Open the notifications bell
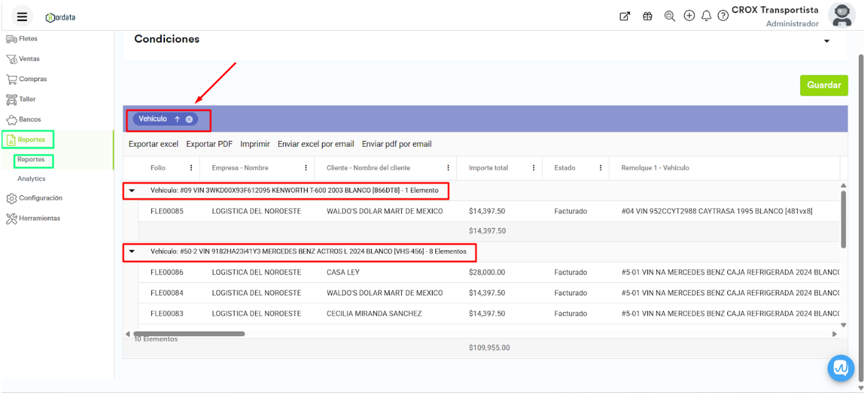The image size is (868, 393). point(706,16)
